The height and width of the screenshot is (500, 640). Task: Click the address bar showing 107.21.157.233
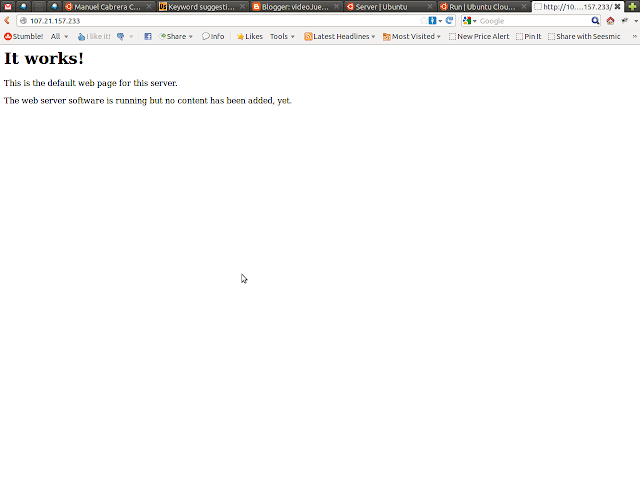220,21
